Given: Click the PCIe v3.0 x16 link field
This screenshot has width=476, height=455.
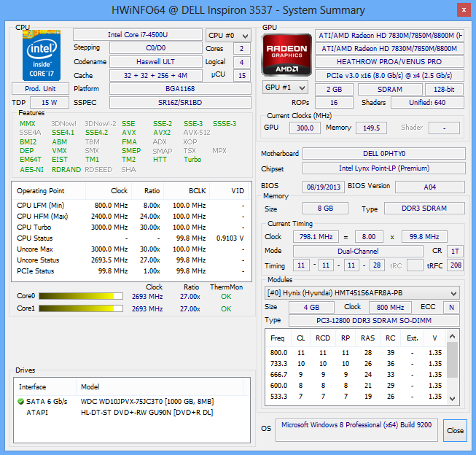Looking at the screenshot, I should click(x=389, y=75).
